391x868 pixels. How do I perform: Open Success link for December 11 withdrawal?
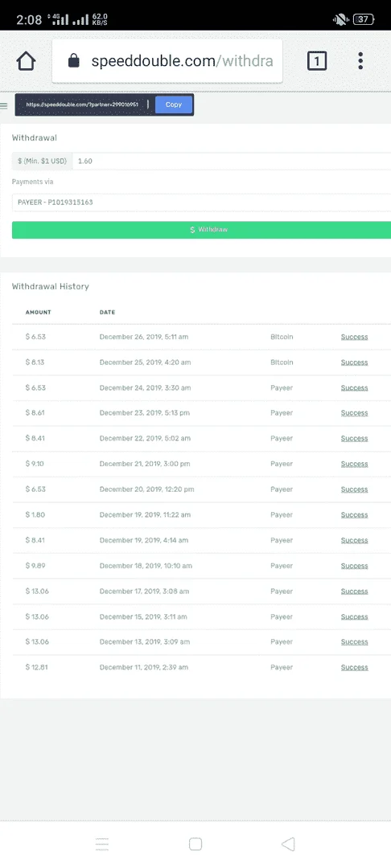point(355,667)
